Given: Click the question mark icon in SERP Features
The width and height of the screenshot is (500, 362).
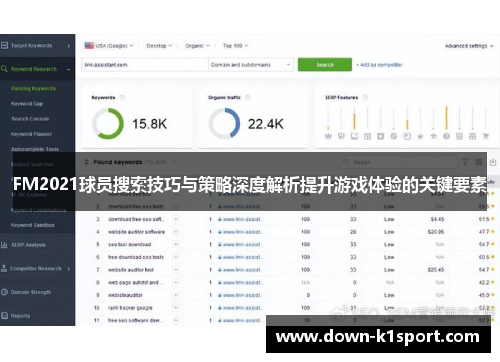Looking at the screenshot, I should (446, 136).
